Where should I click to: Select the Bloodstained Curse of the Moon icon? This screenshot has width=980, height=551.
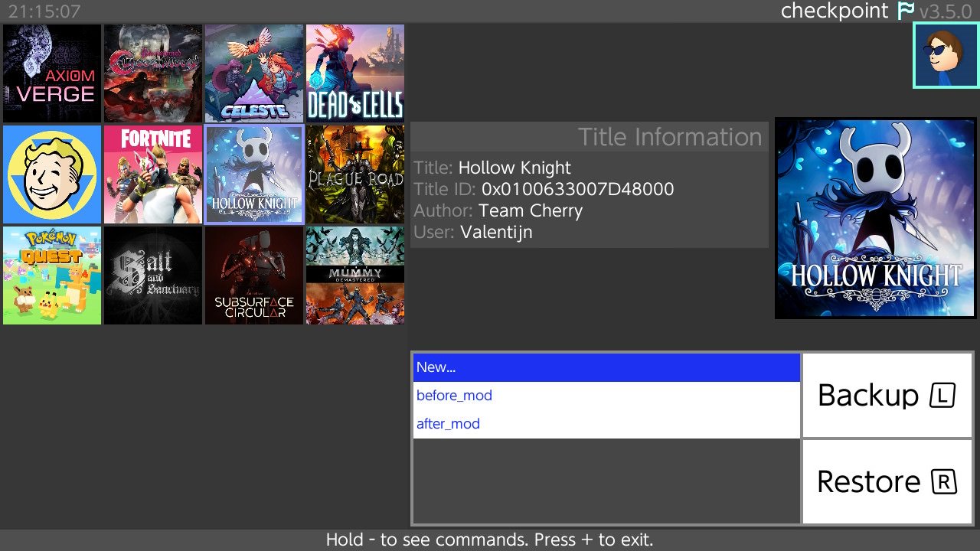(153, 73)
